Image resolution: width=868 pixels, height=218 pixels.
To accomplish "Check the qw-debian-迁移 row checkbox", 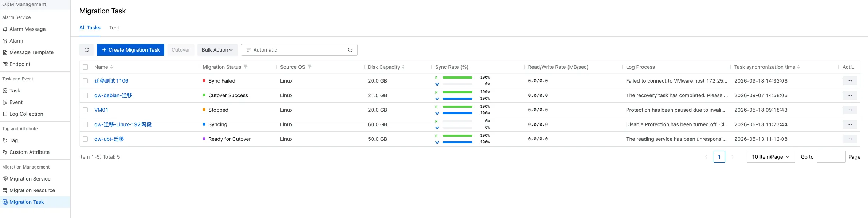I will tap(85, 95).
